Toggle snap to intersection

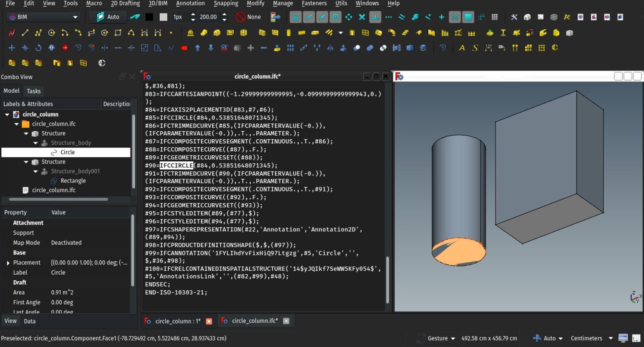click(x=362, y=17)
